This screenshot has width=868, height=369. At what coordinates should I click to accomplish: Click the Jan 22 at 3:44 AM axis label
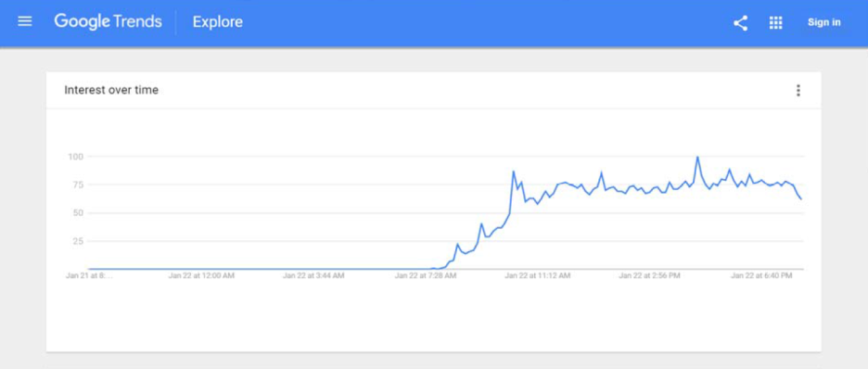click(x=313, y=275)
